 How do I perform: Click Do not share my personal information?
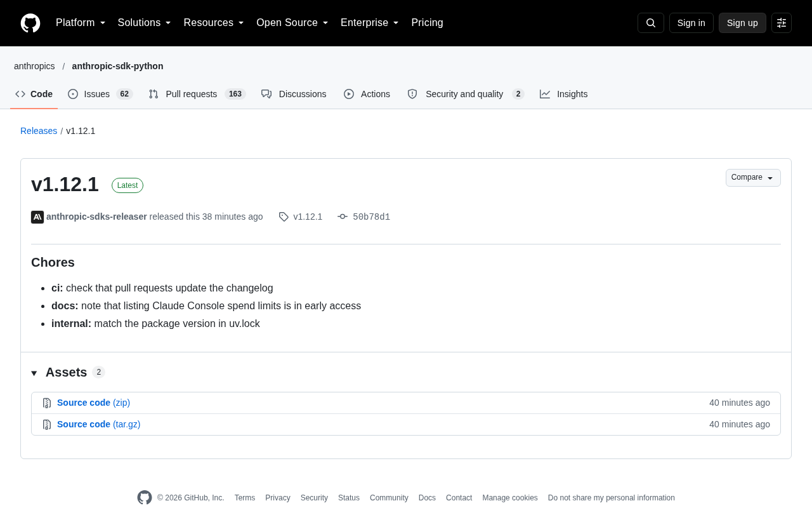612,498
